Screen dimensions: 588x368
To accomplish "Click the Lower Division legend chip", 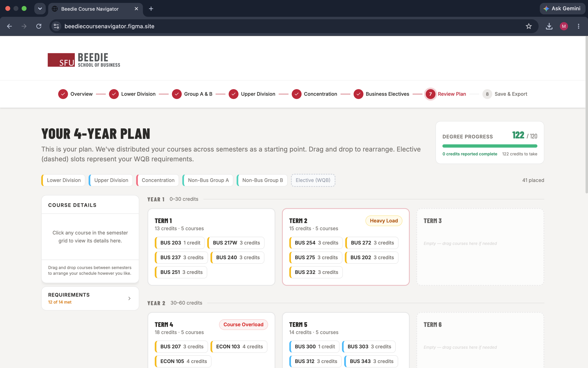I will click(x=63, y=180).
